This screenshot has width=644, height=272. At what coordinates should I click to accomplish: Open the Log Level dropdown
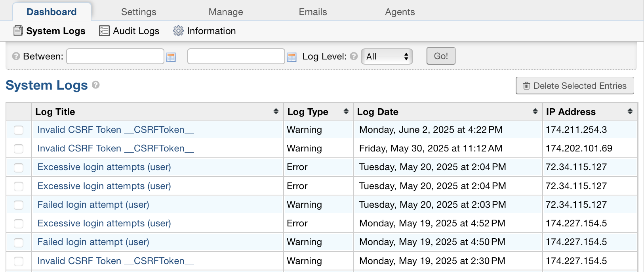(387, 56)
